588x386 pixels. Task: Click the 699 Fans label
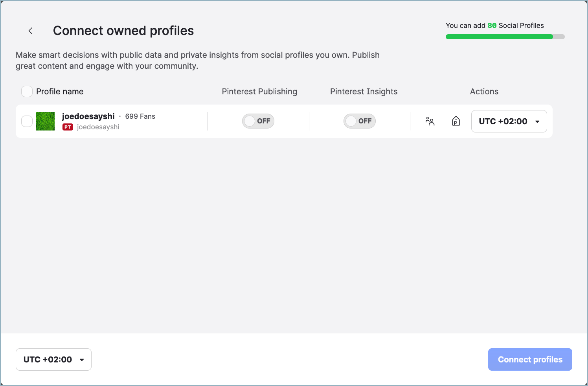pos(140,116)
